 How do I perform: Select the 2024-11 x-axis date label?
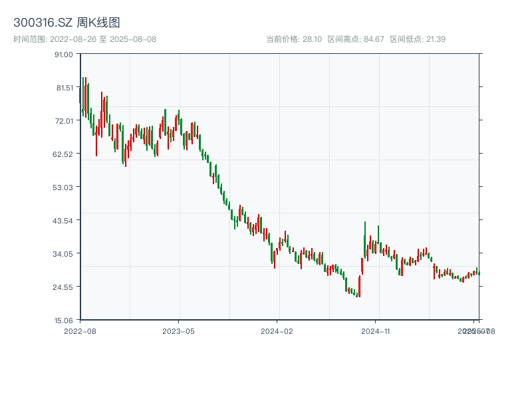point(376,331)
